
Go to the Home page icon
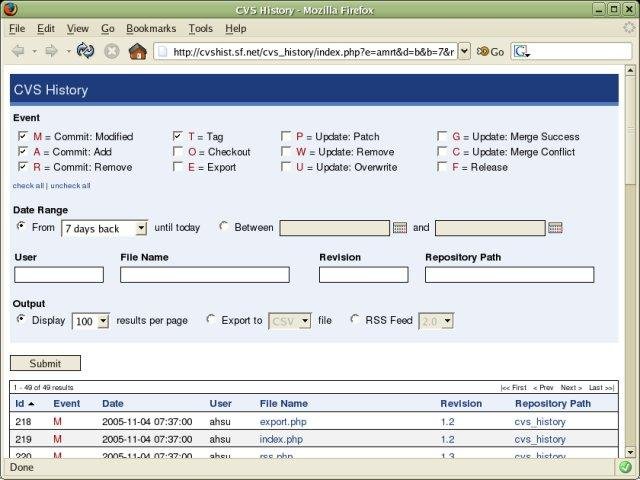(138, 51)
